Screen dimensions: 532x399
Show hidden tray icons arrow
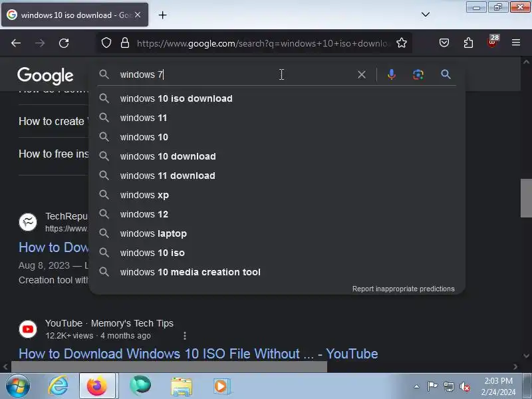pyautogui.click(x=417, y=386)
